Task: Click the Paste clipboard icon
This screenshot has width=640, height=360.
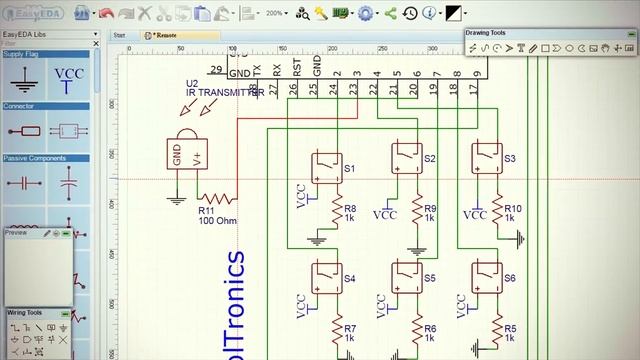Action: coord(202,13)
